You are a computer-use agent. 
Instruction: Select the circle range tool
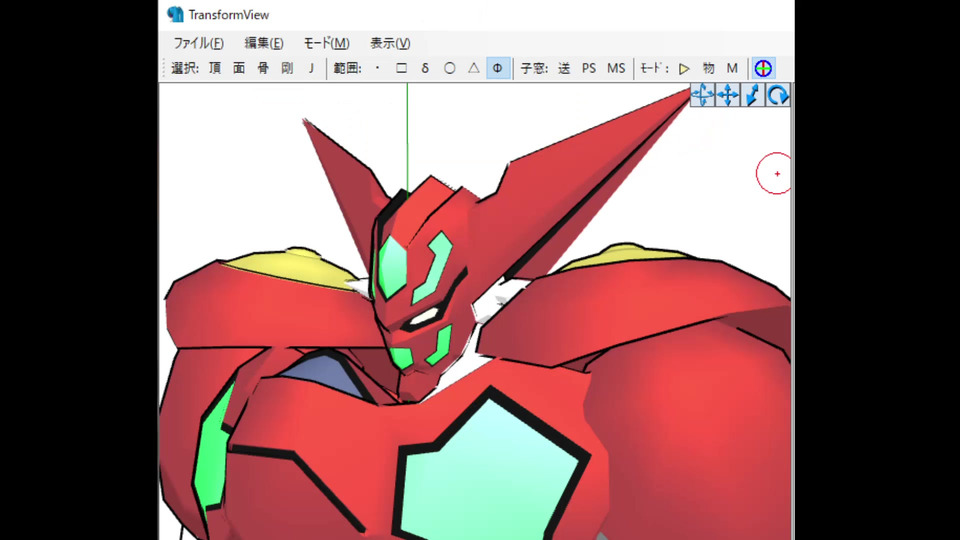coord(449,68)
